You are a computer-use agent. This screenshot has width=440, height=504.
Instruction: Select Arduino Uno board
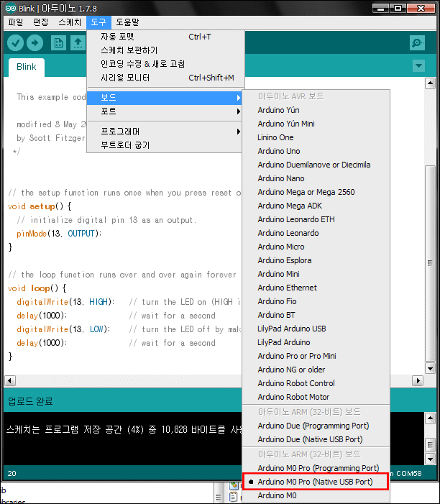tap(316, 151)
